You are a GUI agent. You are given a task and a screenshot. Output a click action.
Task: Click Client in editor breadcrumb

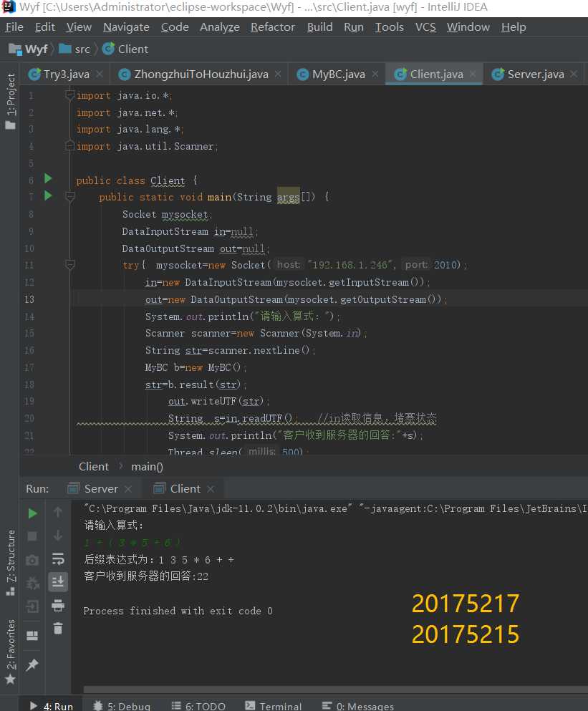(93, 467)
